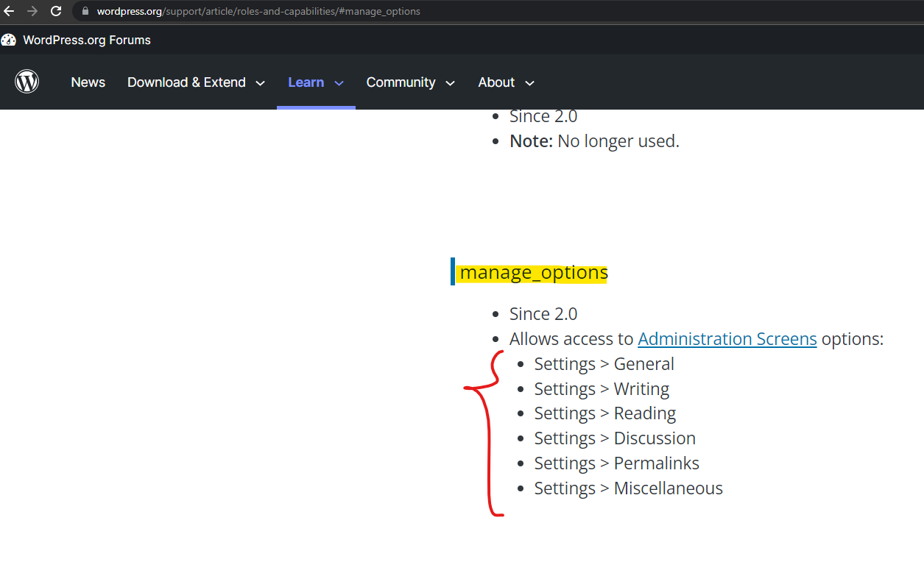The image size is (924, 562).
Task: Open the News menu item
Action: (88, 82)
